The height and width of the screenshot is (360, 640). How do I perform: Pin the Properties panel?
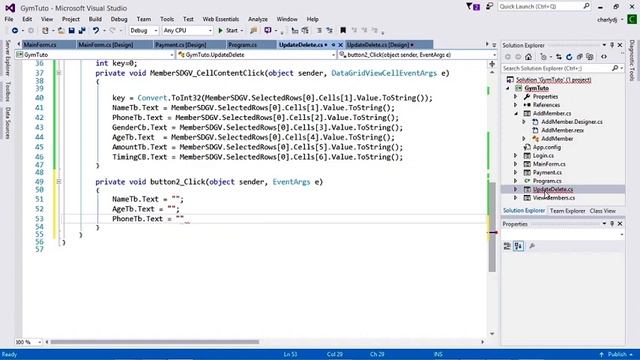coord(612,224)
